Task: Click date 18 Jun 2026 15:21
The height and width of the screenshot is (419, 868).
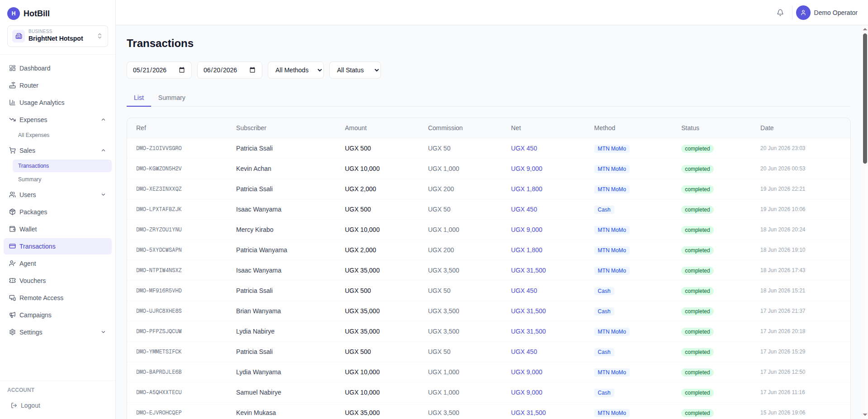Action: [783, 291]
